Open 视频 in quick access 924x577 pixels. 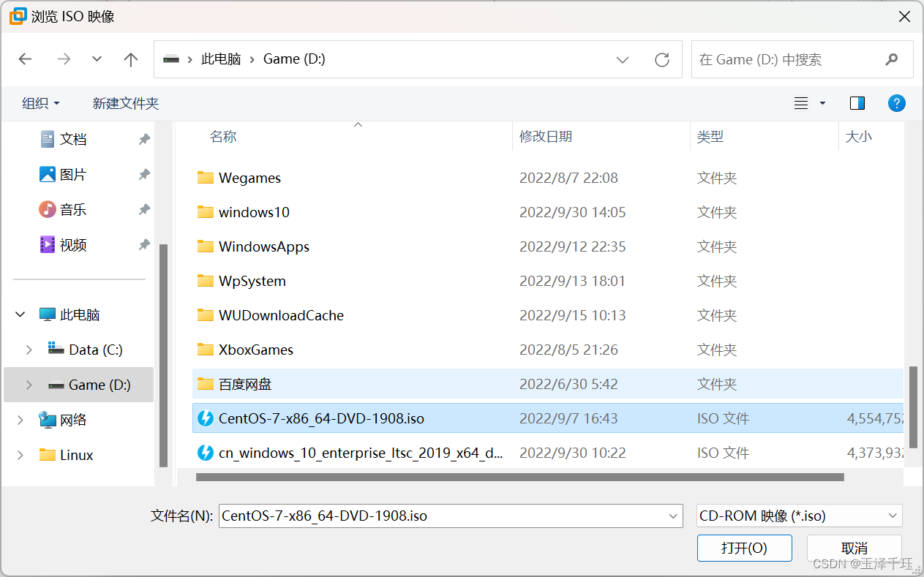tap(73, 244)
